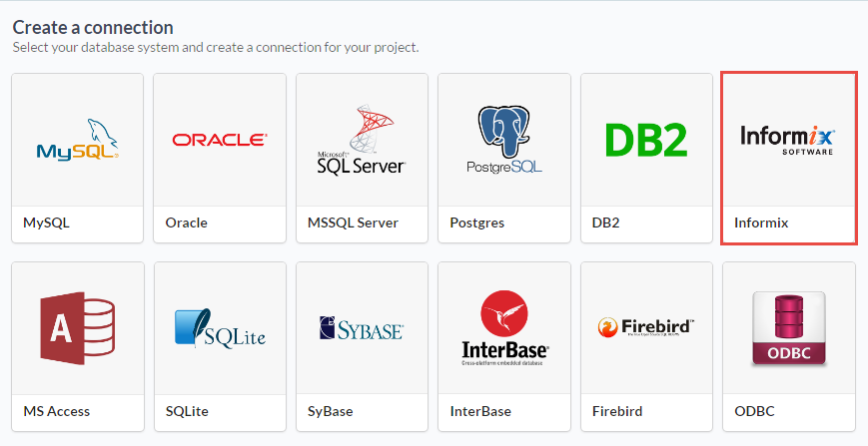
Task: Choose the ODBC caption label
Action: coord(754,411)
